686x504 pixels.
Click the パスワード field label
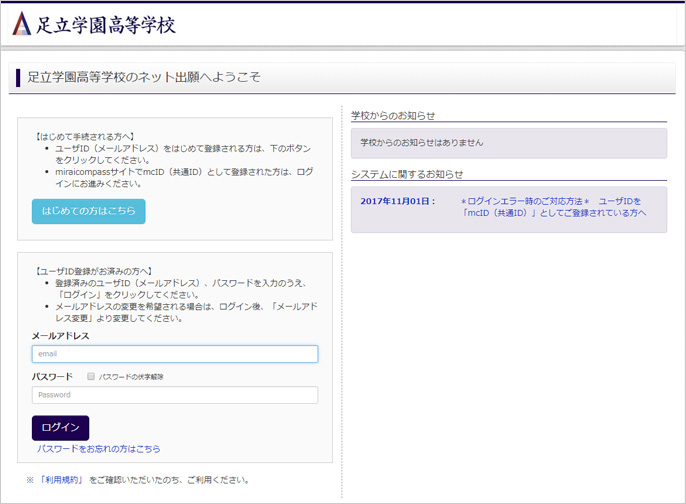tap(52, 377)
